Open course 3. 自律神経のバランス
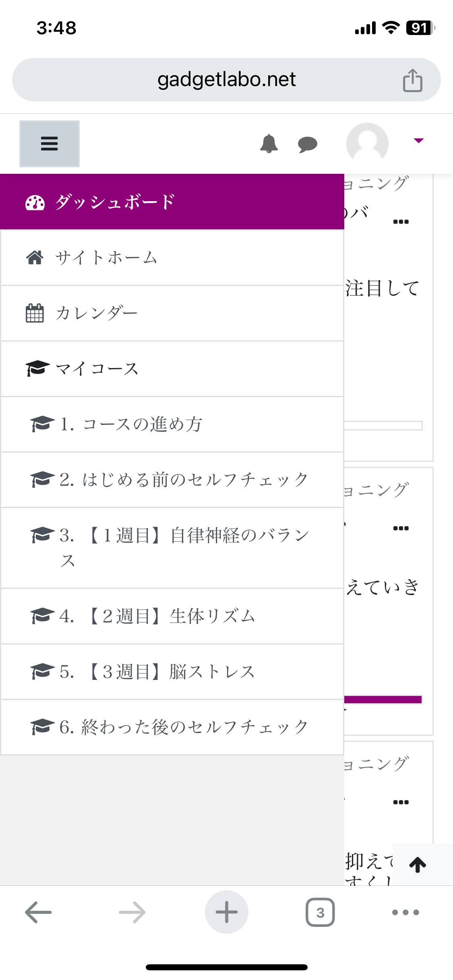The image size is (453, 980). 172,548
